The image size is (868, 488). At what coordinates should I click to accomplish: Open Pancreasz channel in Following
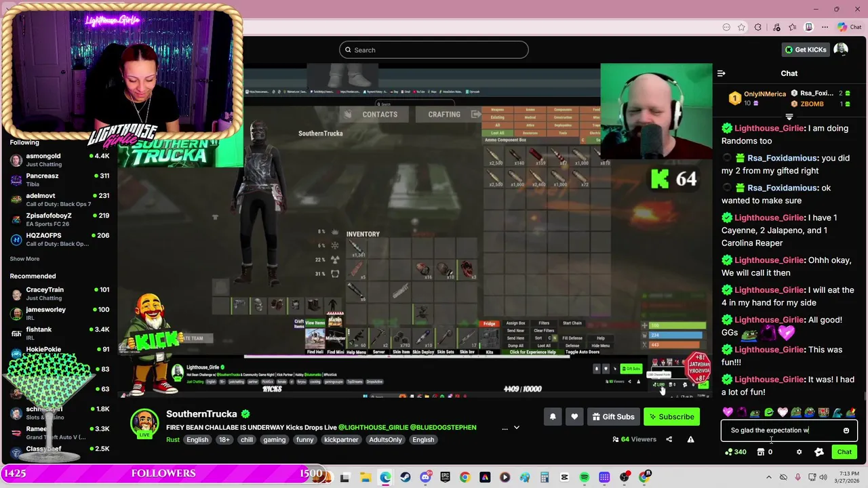[60, 180]
